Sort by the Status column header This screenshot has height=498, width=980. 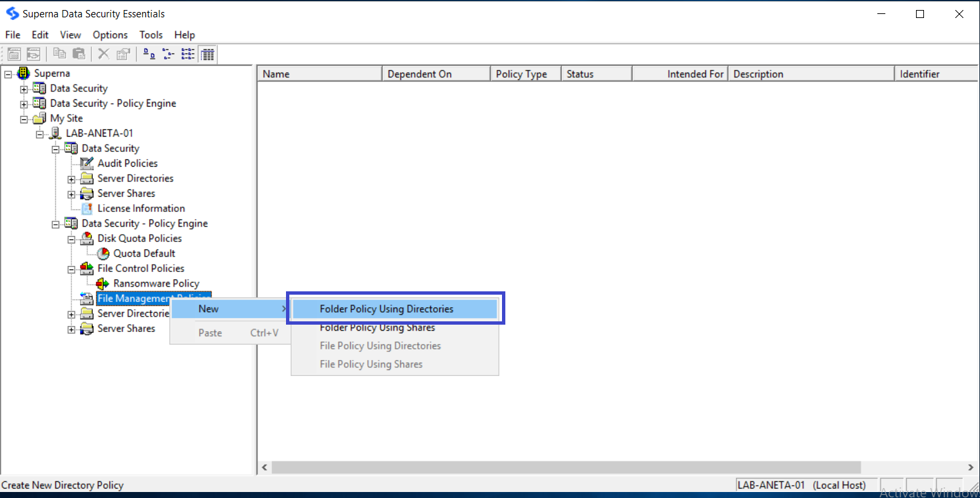click(x=597, y=74)
